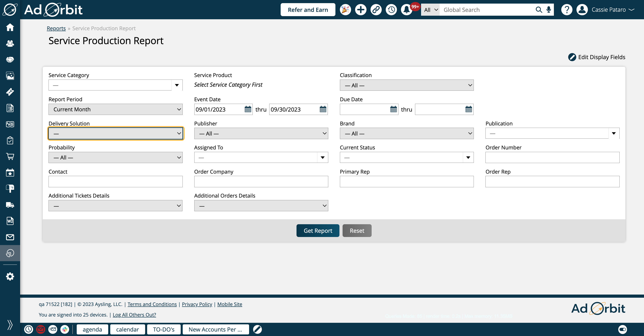The image size is (644, 336).
Task: Open the Report Period dropdown
Action: (116, 109)
